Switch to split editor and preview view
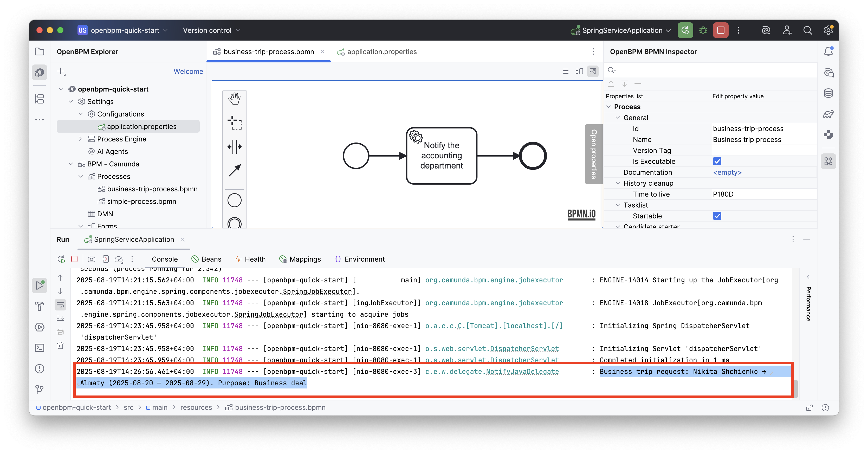Viewport: 868px width, 454px height. point(579,72)
